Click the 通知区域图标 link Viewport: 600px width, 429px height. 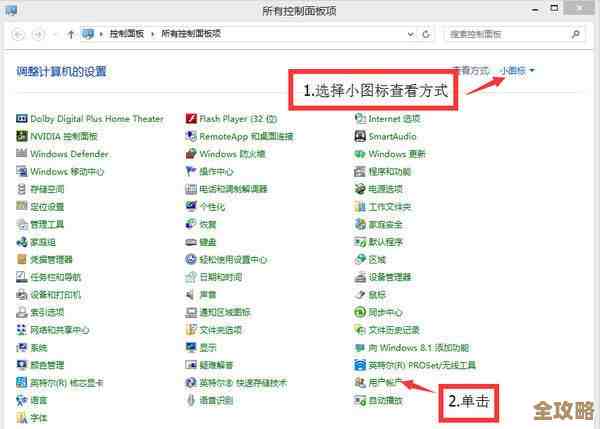tap(225, 312)
